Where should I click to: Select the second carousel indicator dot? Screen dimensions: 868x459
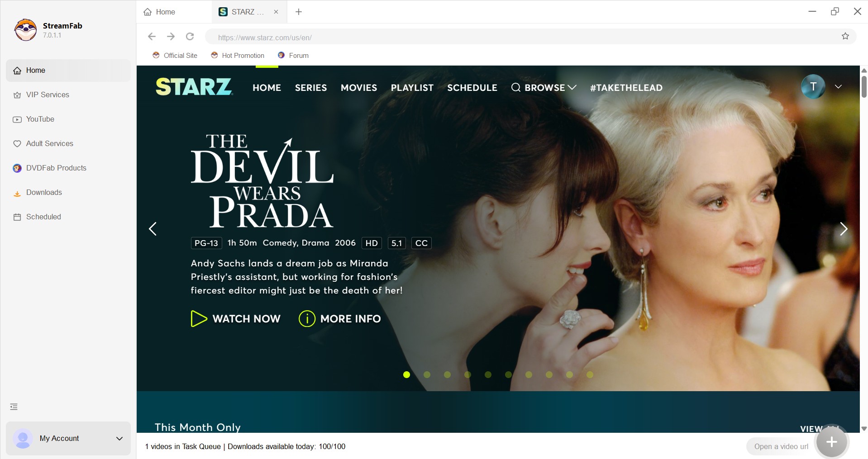pyautogui.click(x=427, y=374)
